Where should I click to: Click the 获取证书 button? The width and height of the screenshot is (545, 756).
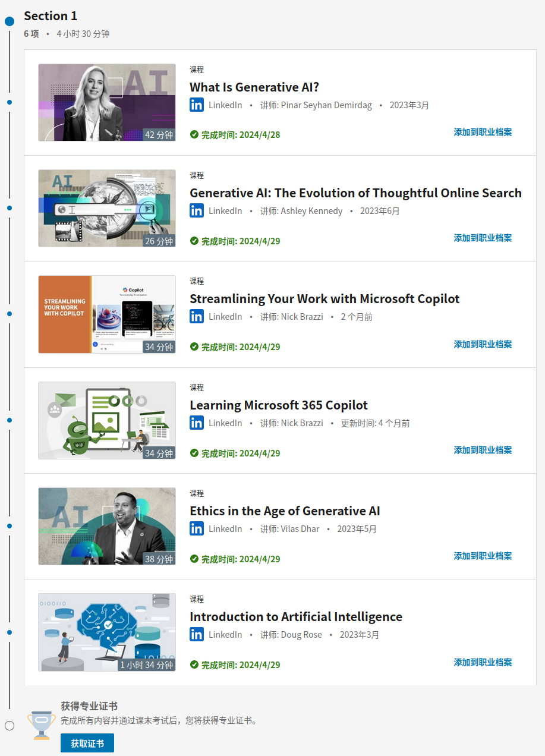tap(87, 744)
